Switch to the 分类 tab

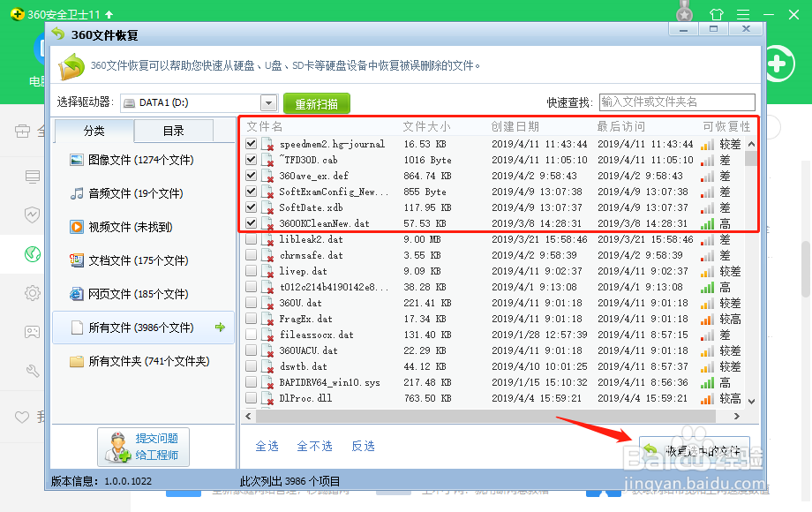[94, 131]
